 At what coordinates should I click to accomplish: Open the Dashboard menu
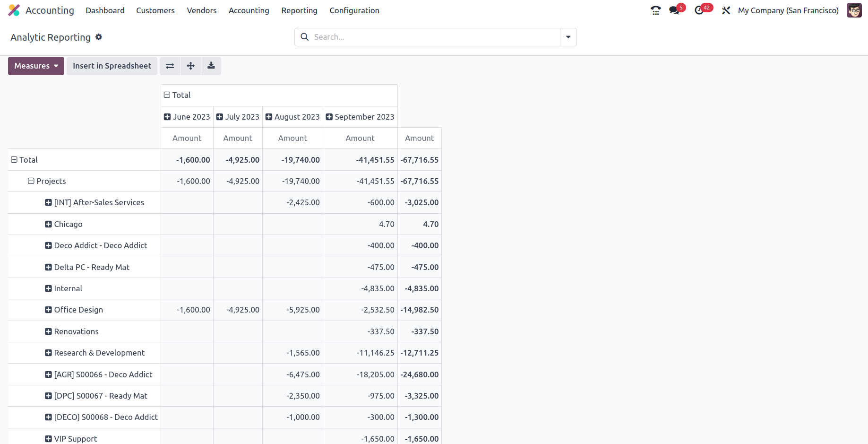click(105, 10)
